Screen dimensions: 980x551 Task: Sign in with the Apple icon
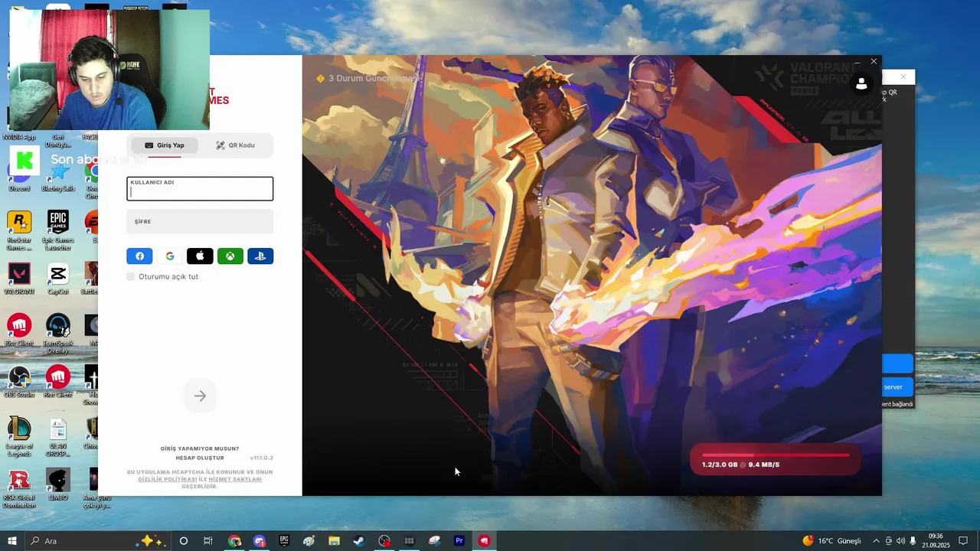pyautogui.click(x=200, y=256)
